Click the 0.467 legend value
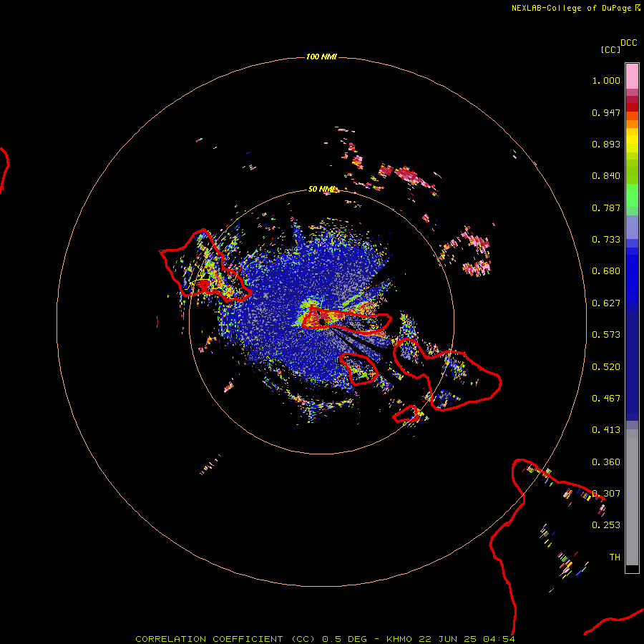Screen dimensions: 644x644 point(606,399)
